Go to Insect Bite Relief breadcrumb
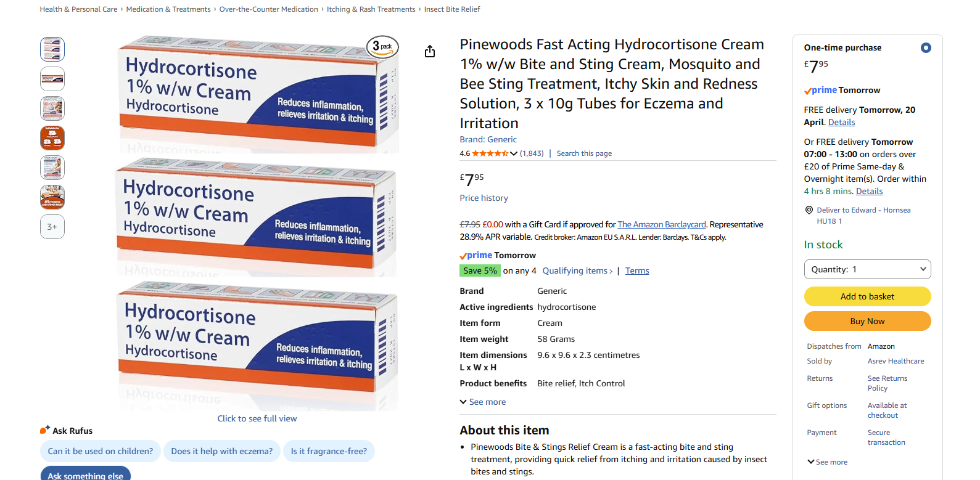980x480 pixels. tap(452, 9)
